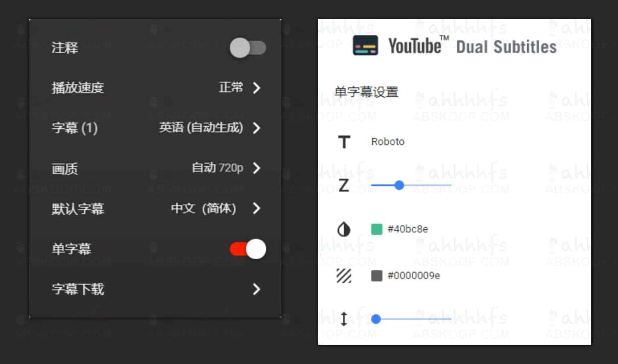The width and height of the screenshot is (618, 364).
Task: Click the vertical position arrow icon
Action: pyautogui.click(x=344, y=319)
